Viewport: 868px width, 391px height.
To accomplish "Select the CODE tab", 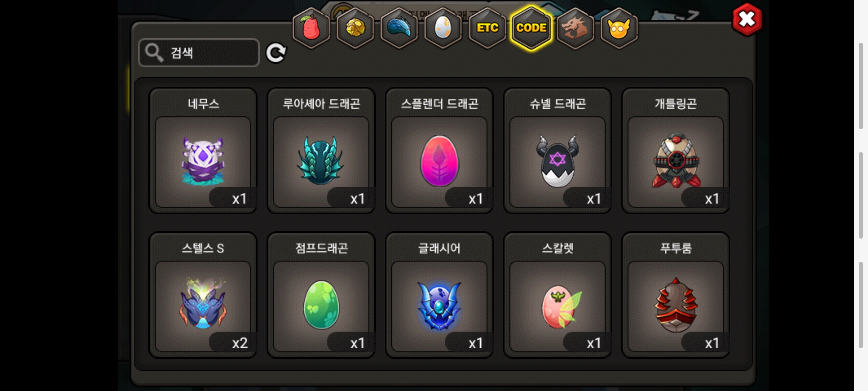I will pos(531,28).
